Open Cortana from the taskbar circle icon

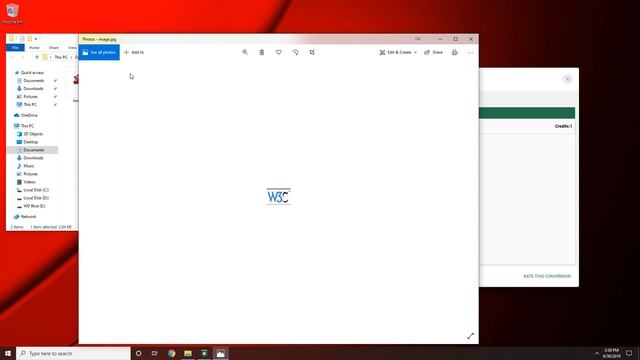tap(138, 353)
